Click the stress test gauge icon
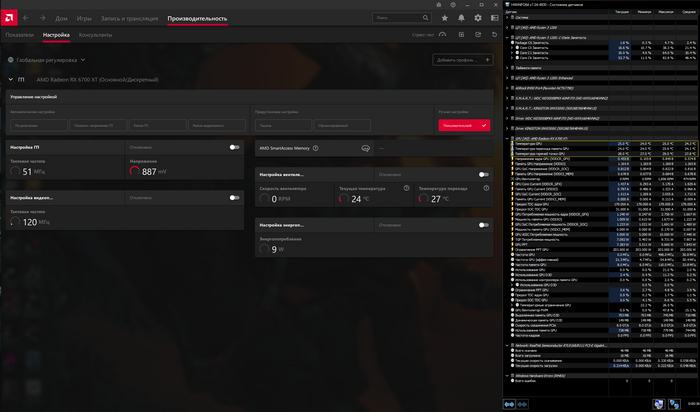The height and width of the screenshot is (412, 700). click(444, 34)
